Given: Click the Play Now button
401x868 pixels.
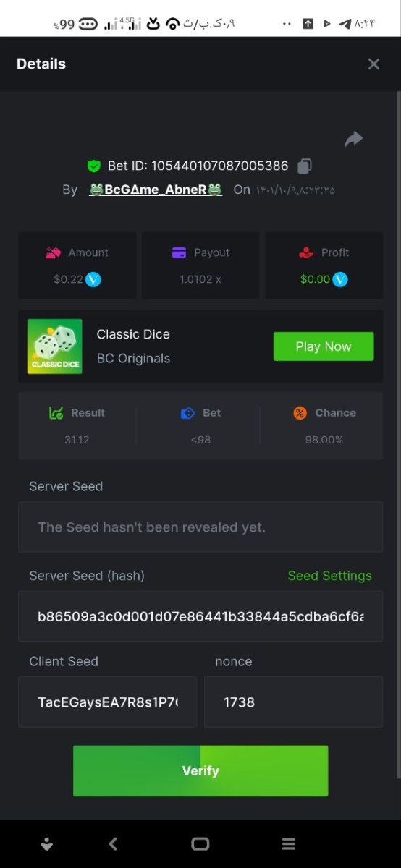Looking at the screenshot, I should pos(324,346).
